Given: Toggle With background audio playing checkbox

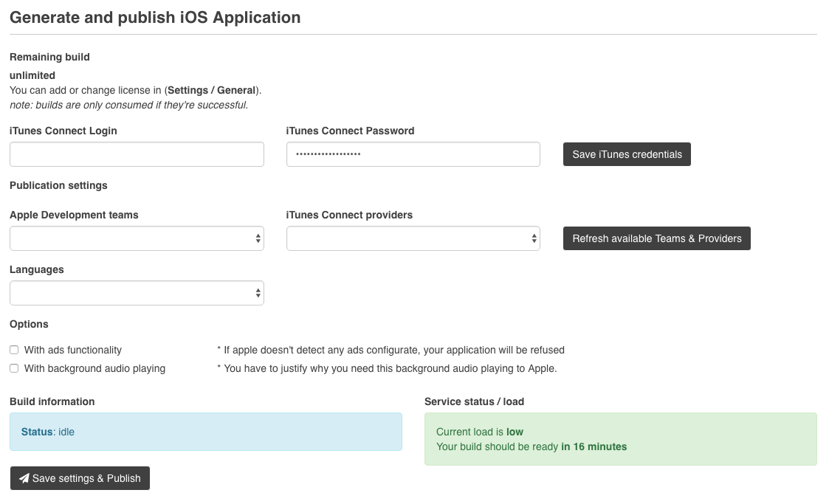Looking at the screenshot, I should pos(14,368).
